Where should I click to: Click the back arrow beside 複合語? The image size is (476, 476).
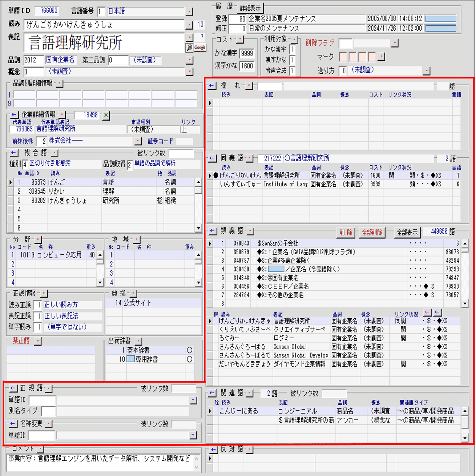point(14,153)
